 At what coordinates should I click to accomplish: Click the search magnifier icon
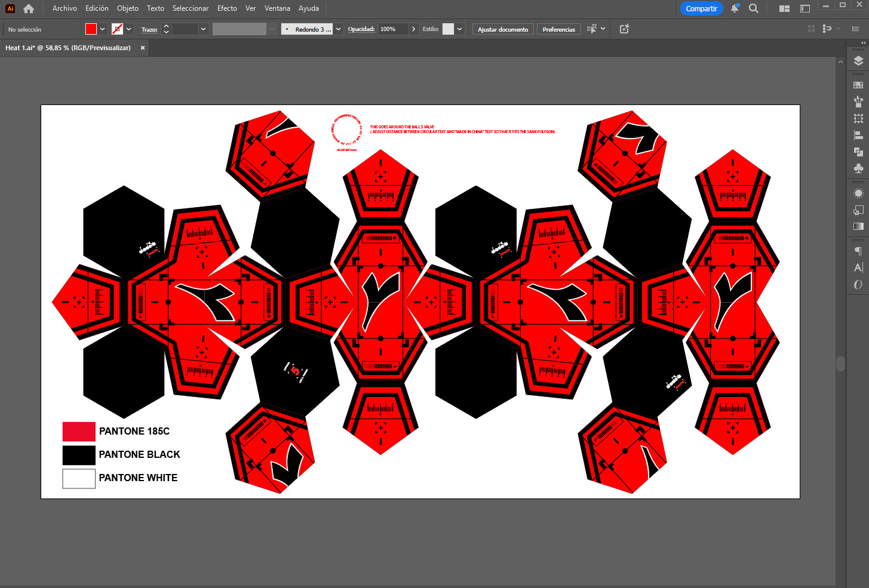[x=754, y=8]
